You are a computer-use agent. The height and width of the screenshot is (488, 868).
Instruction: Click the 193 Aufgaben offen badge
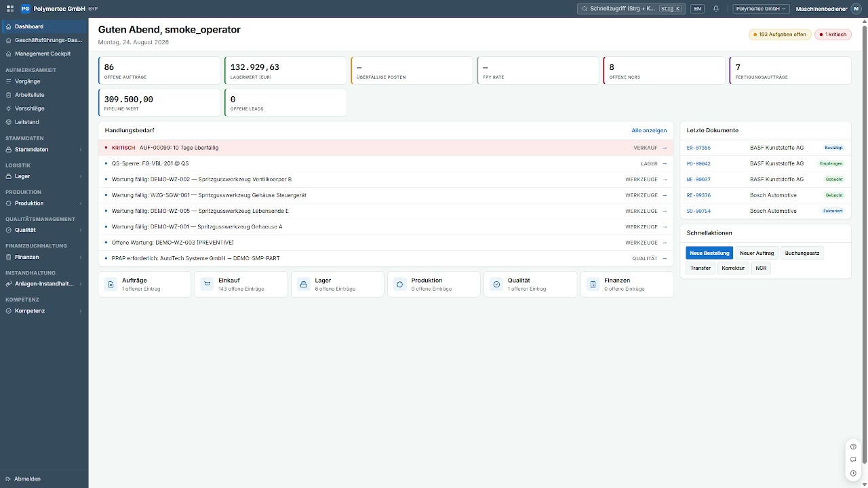780,34
